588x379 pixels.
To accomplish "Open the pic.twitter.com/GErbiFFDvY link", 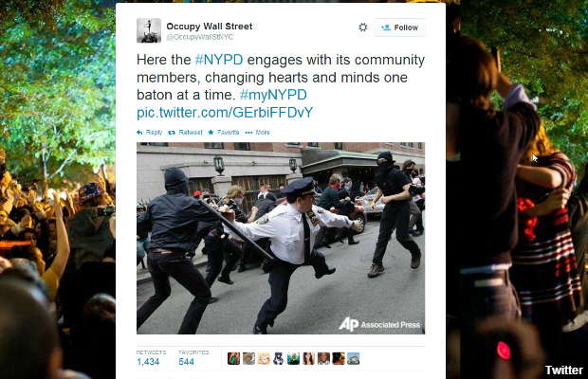I will 225,113.
